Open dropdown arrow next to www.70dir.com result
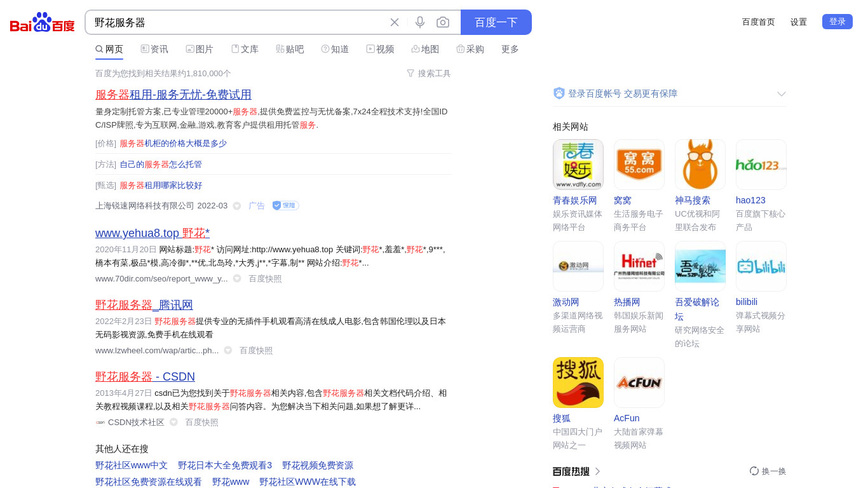 coord(237,278)
